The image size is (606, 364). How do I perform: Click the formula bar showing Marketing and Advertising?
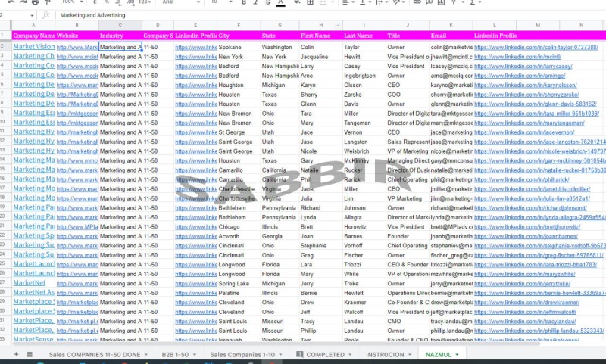click(330, 15)
